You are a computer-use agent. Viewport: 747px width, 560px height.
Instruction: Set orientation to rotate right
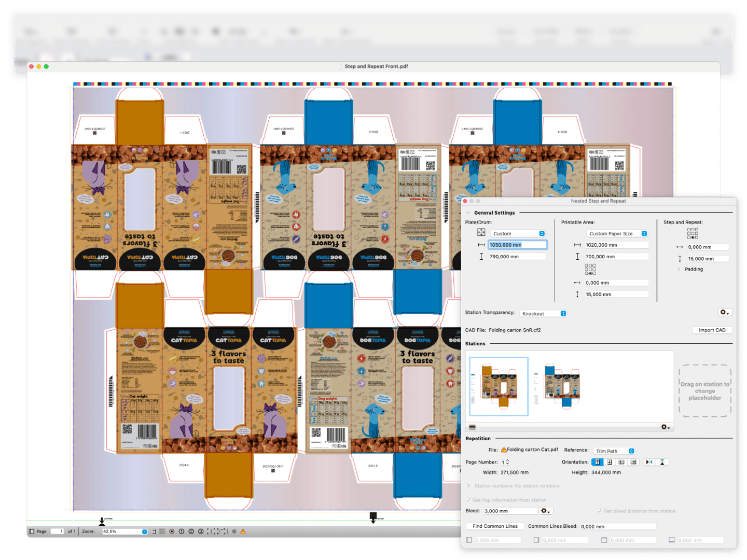(633, 462)
